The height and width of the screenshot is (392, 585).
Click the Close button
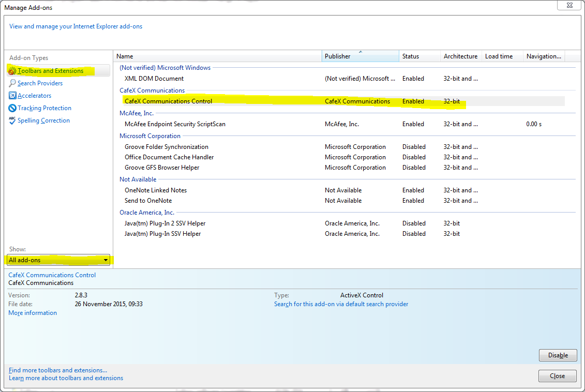(558, 376)
